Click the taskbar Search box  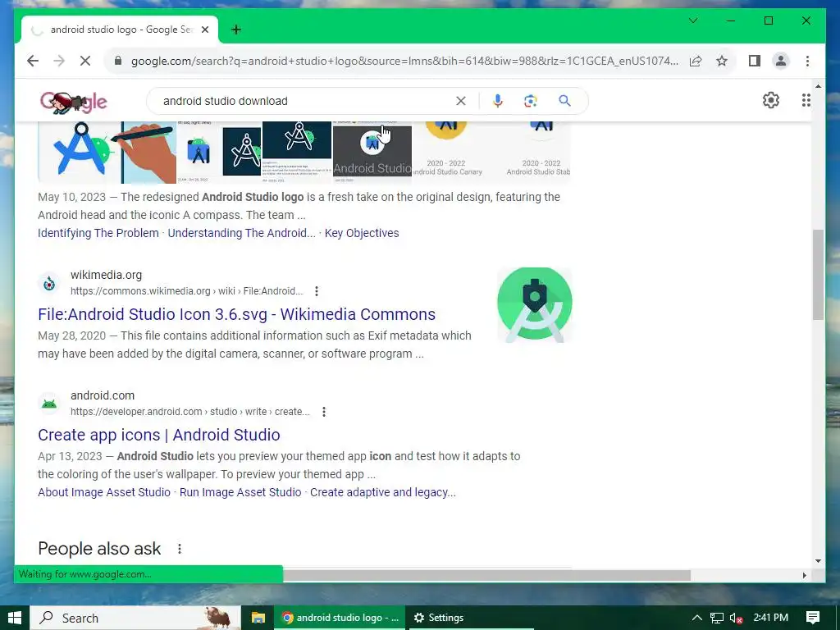point(135,618)
